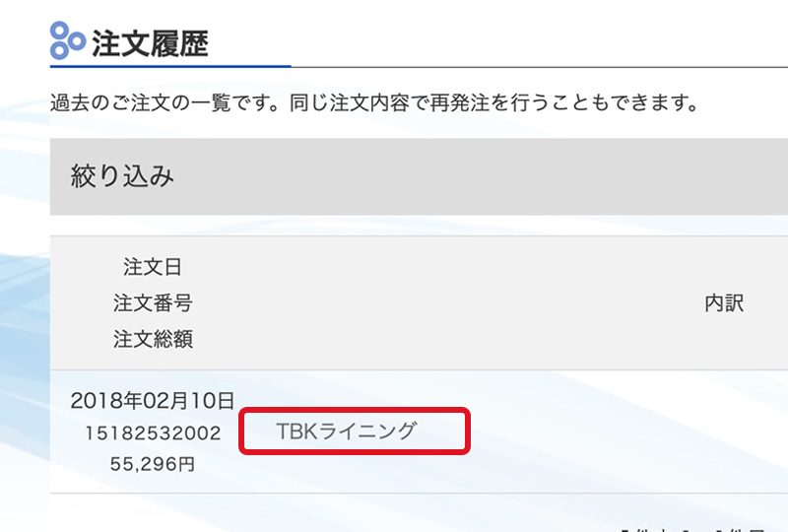The width and height of the screenshot is (788, 532).
Task: Click the total amount 55,296円
Action: [x=153, y=464]
